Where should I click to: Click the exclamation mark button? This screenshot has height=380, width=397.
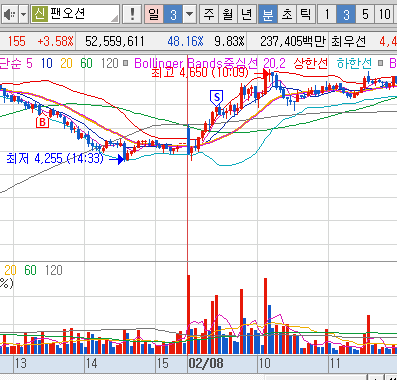pos(132,14)
